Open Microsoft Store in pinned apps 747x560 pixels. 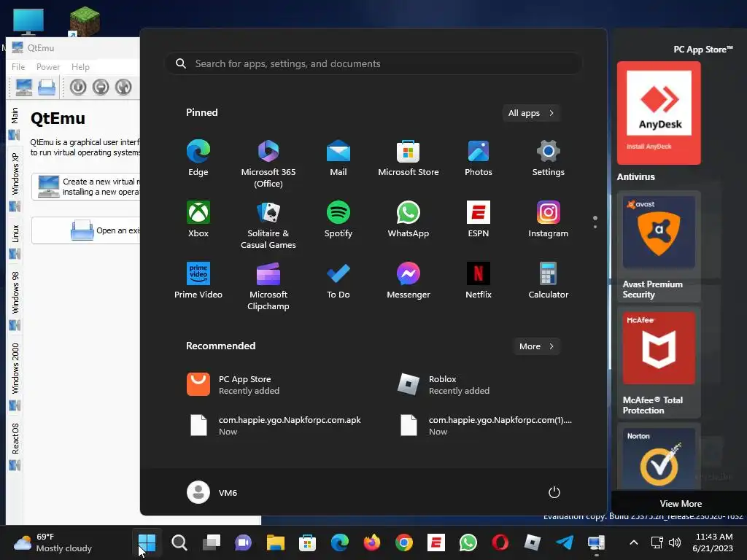click(x=409, y=158)
